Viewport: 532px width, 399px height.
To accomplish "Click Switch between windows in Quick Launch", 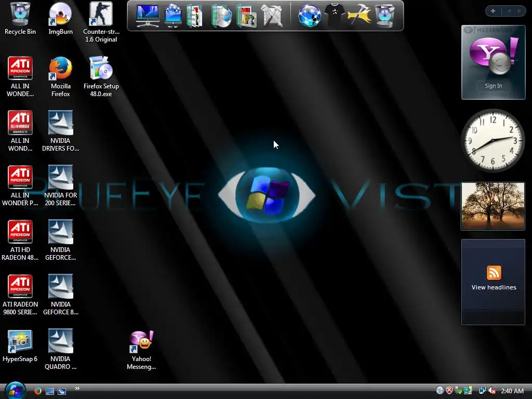I will click(x=62, y=391).
